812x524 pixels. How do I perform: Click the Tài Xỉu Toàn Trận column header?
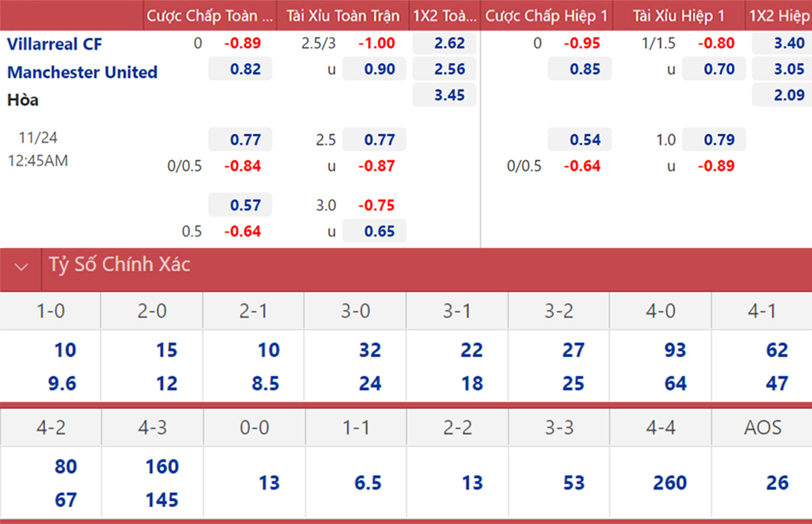[343, 15]
